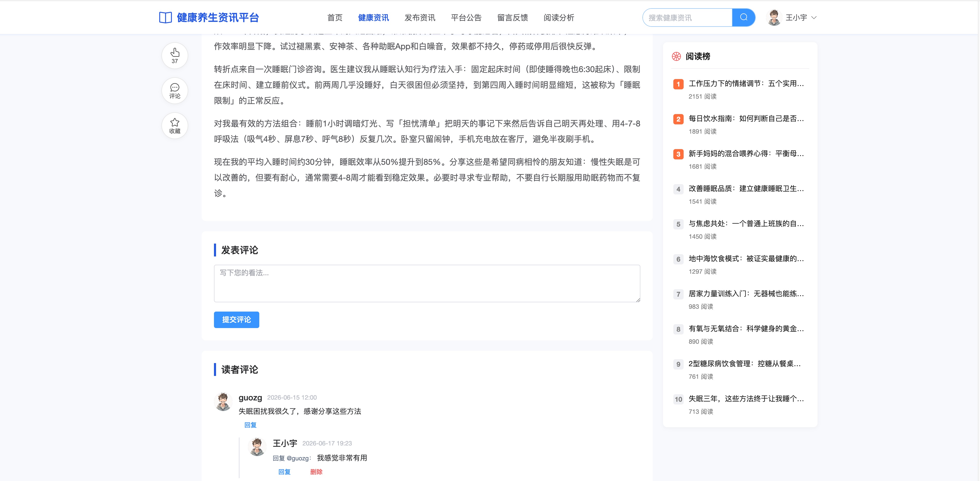This screenshot has height=481, width=980.
Task: Click the 写下您的看法 comment textarea
Action: click(x=427, y=284)
